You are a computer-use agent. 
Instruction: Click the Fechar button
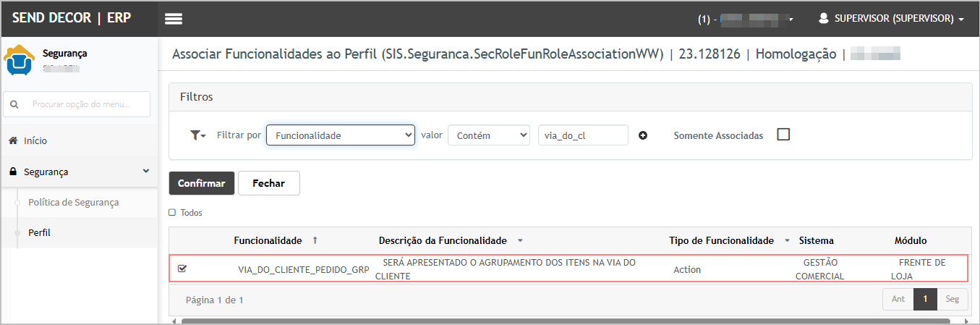click(268, 183)
